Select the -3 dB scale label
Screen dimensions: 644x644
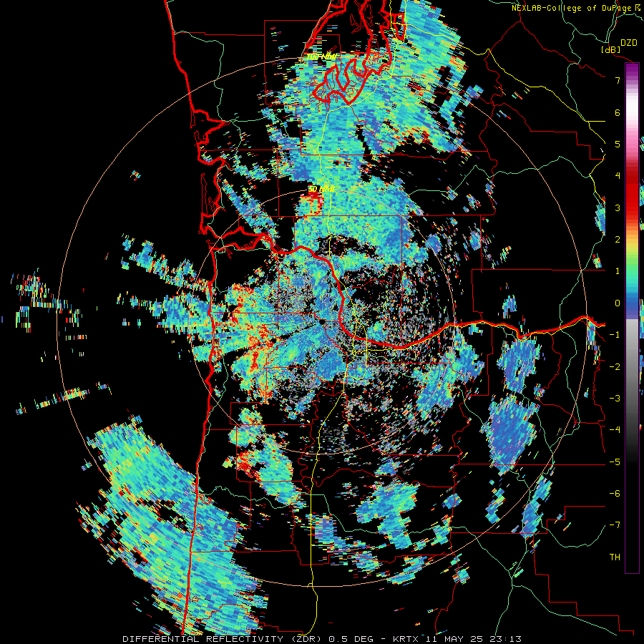point(615,399)
